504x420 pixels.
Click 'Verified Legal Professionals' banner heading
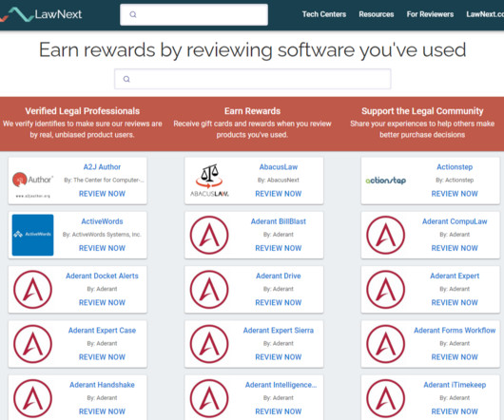pyautogui.click(x=83, y=111)
